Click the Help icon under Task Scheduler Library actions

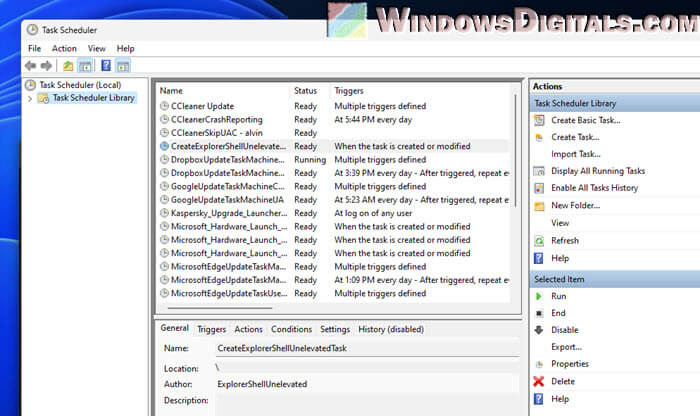539,258
